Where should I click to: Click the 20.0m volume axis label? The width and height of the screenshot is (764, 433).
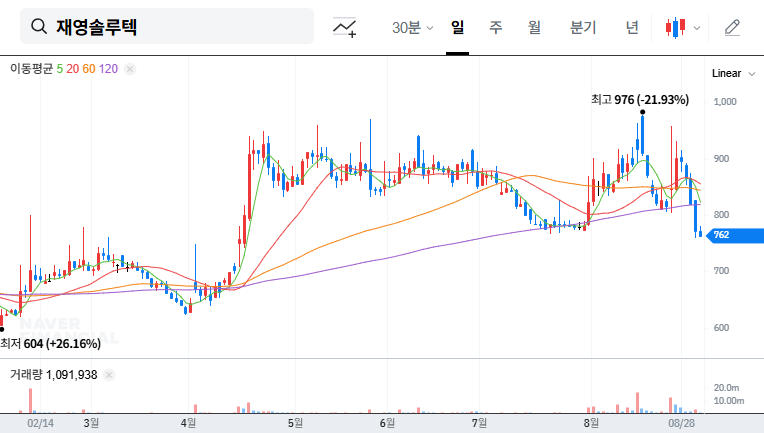[726, 388]
